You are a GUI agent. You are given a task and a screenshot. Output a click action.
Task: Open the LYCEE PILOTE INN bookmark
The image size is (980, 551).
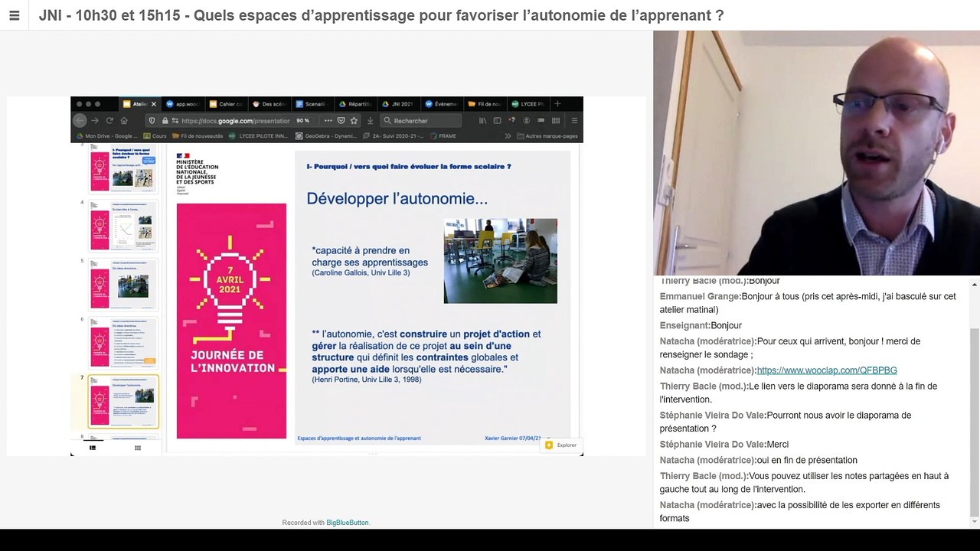point(258,135)
